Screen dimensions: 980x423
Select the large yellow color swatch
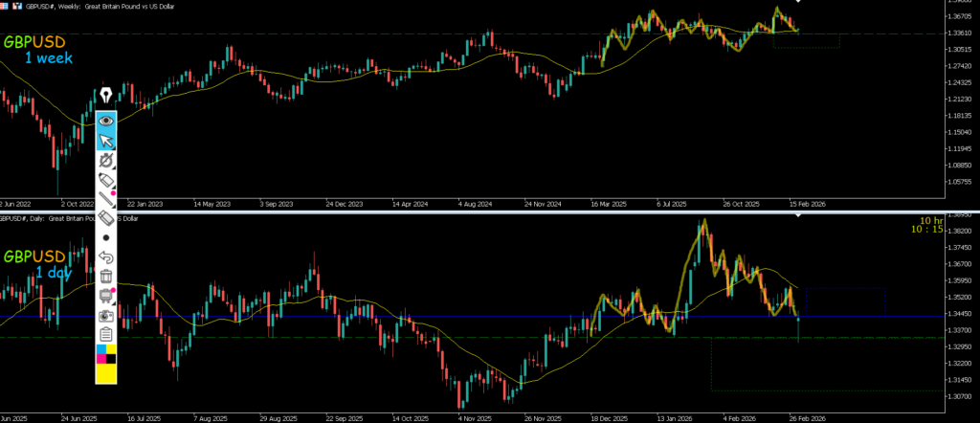pyautogui.click(x=106, y=372)
